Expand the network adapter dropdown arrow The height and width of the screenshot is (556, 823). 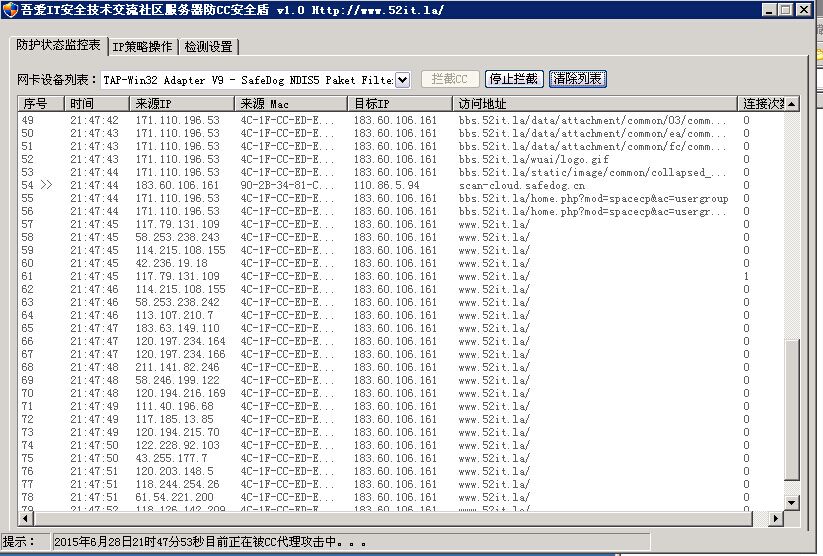tap(402, 80)
